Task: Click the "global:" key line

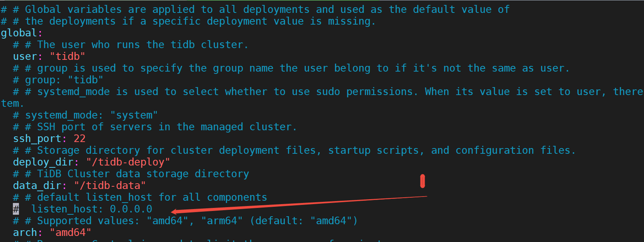Action: click(21, 33)
